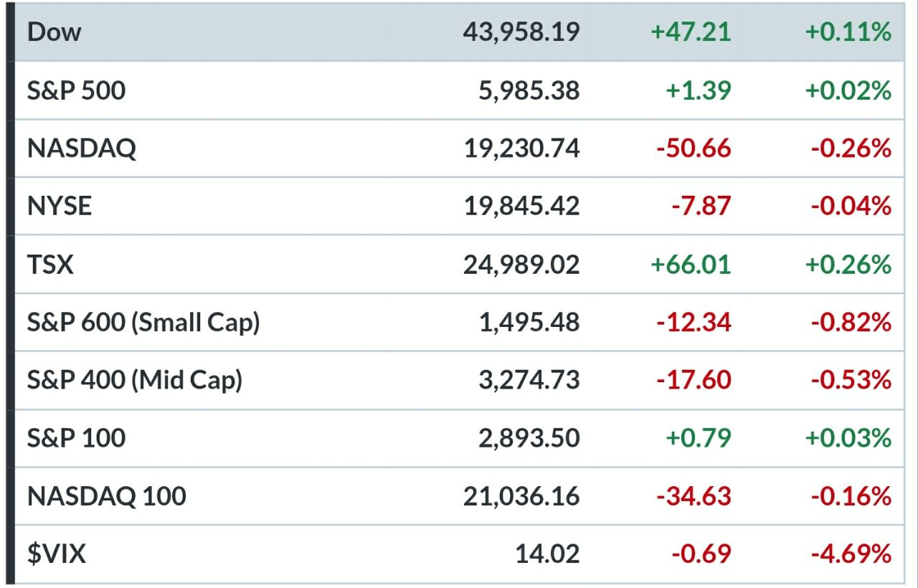
Task: Open the NYSE index entry
Action: 459,207
